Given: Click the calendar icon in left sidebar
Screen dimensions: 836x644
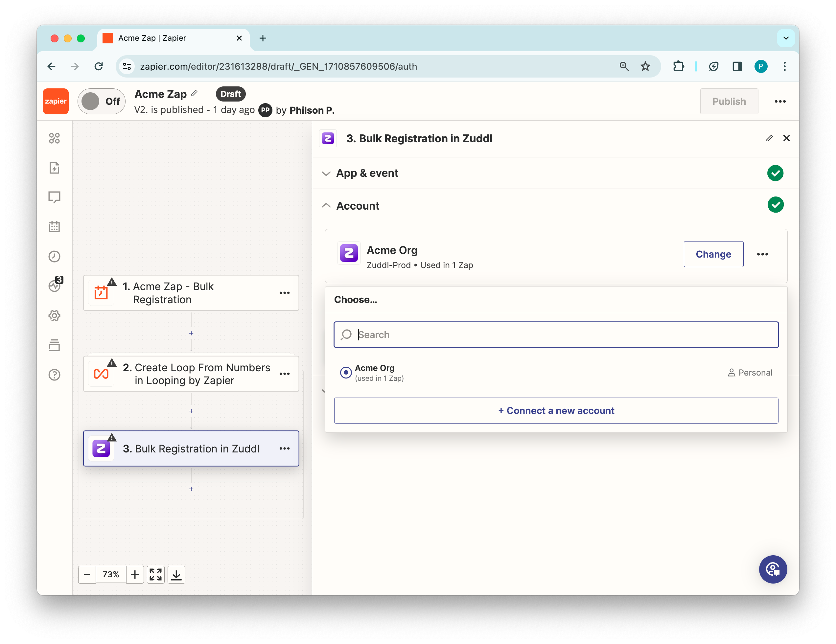Looking at the screenshot, I should [54, 226].
